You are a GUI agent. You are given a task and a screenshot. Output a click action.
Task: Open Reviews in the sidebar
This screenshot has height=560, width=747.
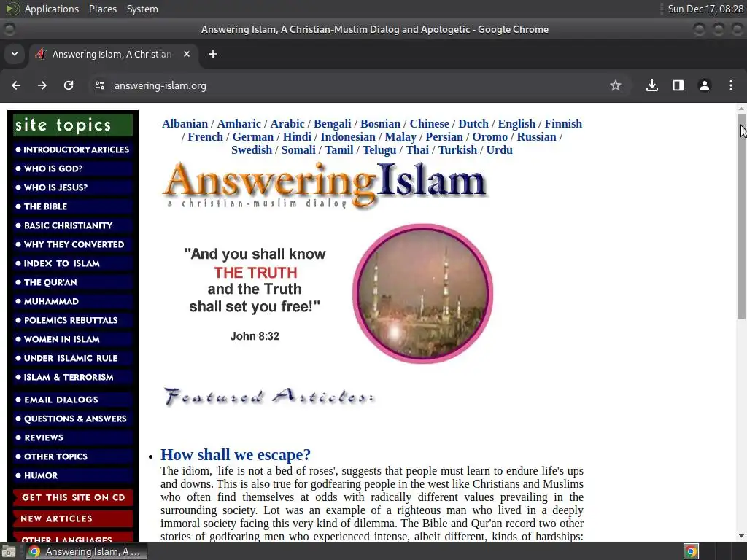[x=73, y=437]
